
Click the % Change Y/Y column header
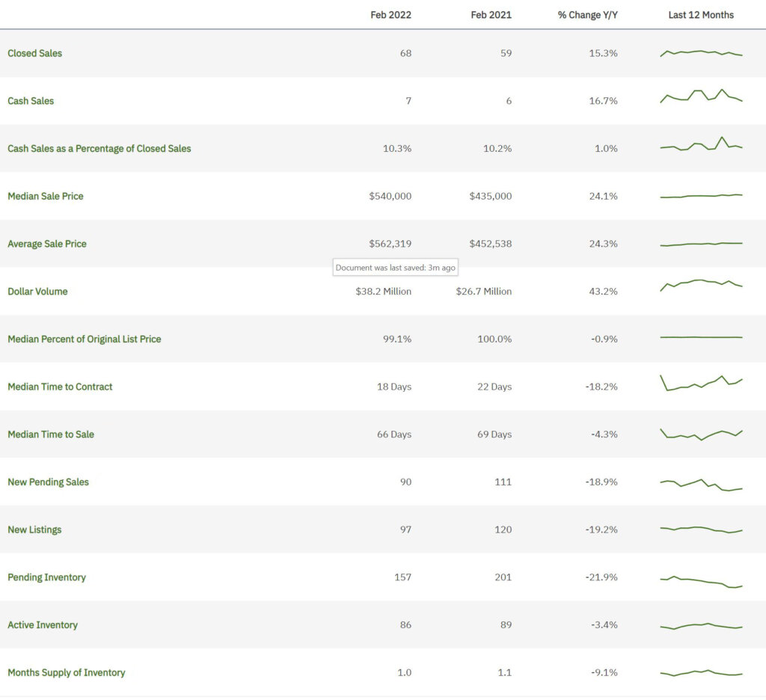pos(587,14)
